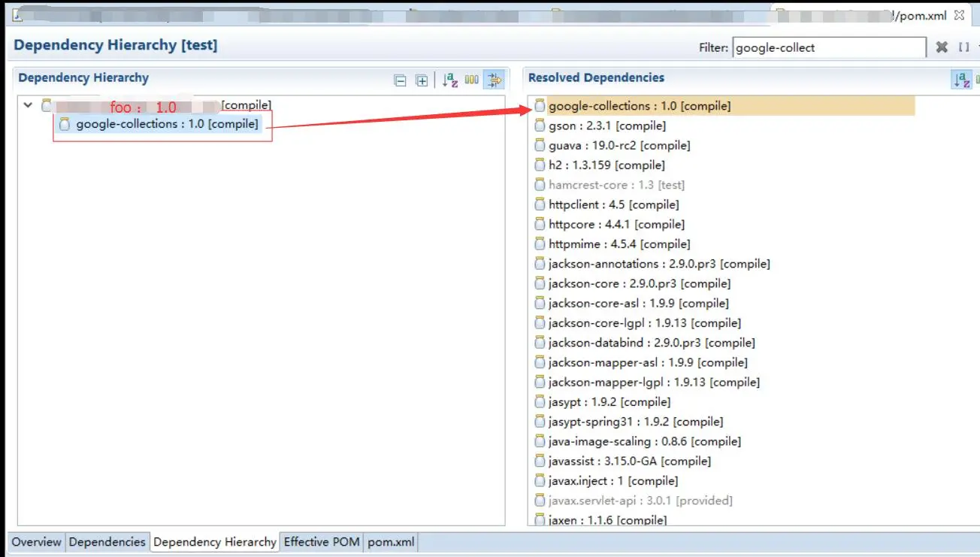Select jasypt : 1.9.2 [compile]
Screen dimensions: 980x557
(x=609, y=402)
